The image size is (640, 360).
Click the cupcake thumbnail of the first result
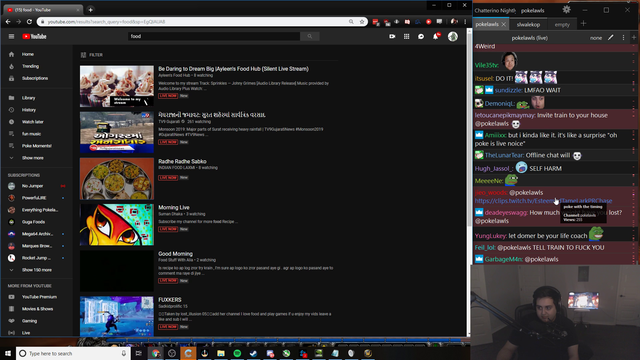pyautogui.click(x=117, y=86)
